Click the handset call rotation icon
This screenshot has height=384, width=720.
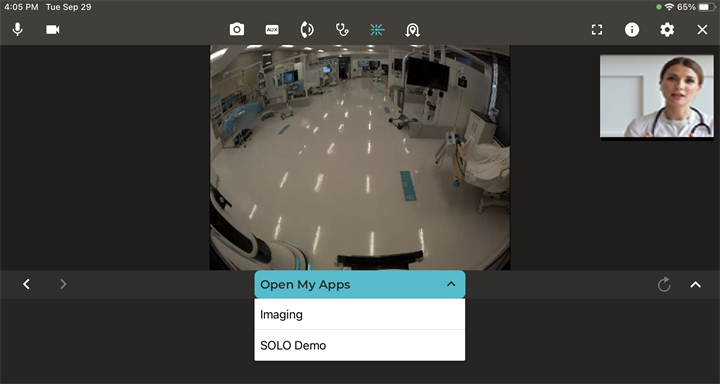point(307,30)
